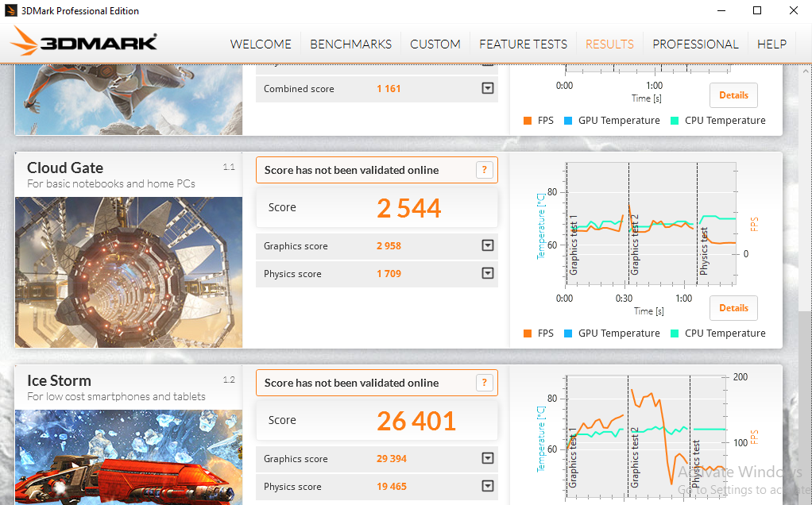The image size is (812, 505).
Task: Click the scrollbar up arrow
Action: pyautogui.click(x=806, y=71)
